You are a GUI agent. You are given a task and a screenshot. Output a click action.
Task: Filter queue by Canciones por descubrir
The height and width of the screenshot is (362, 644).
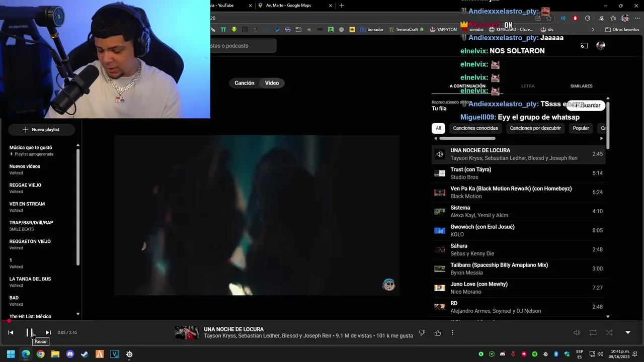click(535, 128)
